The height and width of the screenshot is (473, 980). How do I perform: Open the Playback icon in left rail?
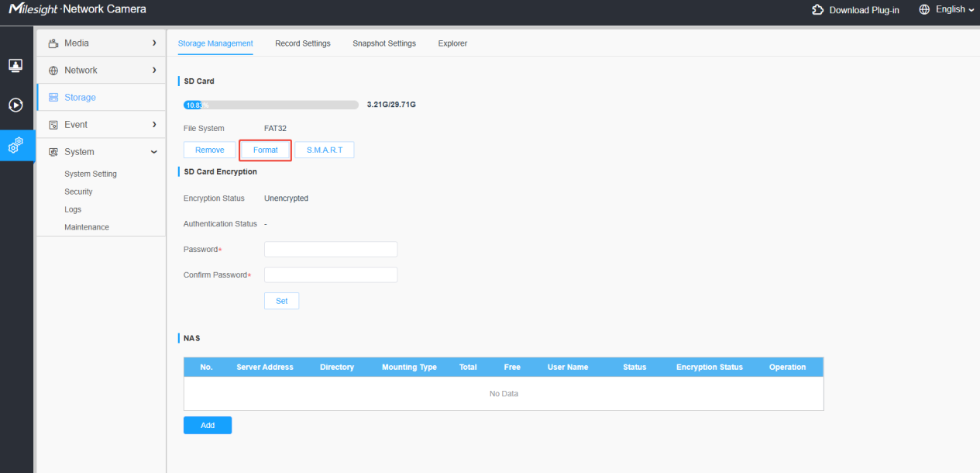pos(15,105)
